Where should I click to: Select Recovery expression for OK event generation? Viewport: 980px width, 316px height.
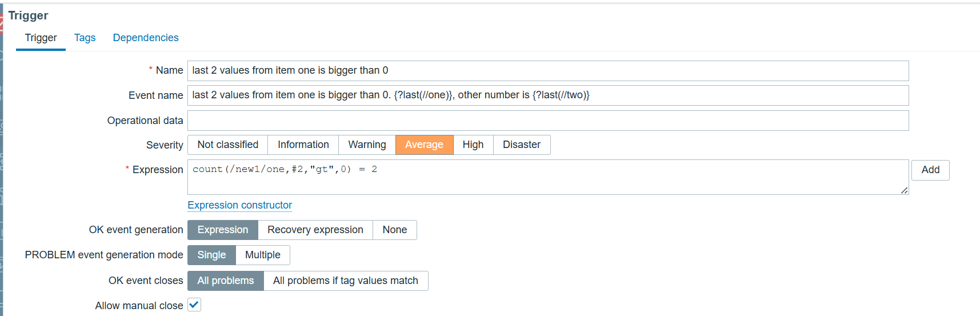pos(315,230)
